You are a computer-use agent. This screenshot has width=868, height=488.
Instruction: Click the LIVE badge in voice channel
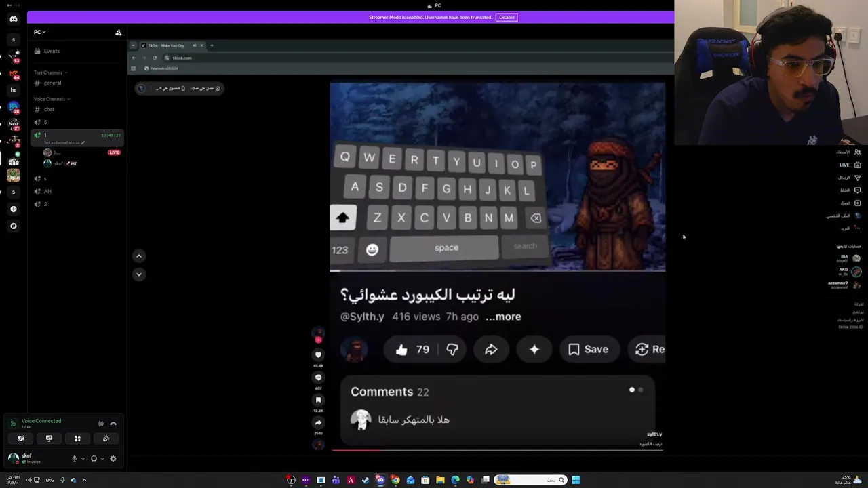114,152
